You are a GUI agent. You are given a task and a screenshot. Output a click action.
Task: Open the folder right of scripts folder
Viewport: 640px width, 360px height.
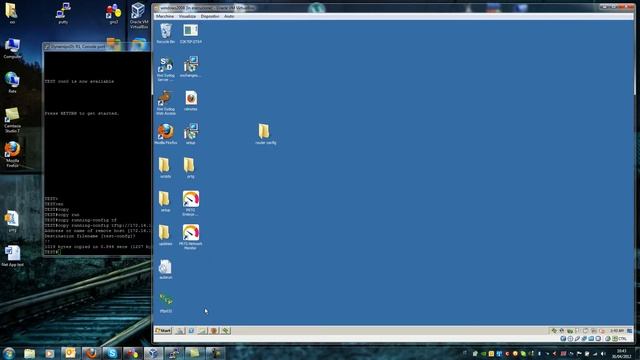pyautogui.click(x=190, y=167)
